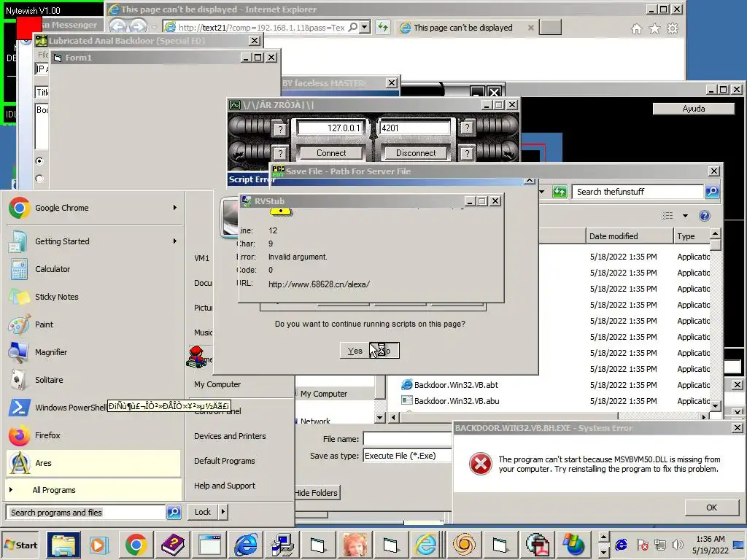Click the Start button
Screen dimensions: 747x560
(x=21, y=544)
